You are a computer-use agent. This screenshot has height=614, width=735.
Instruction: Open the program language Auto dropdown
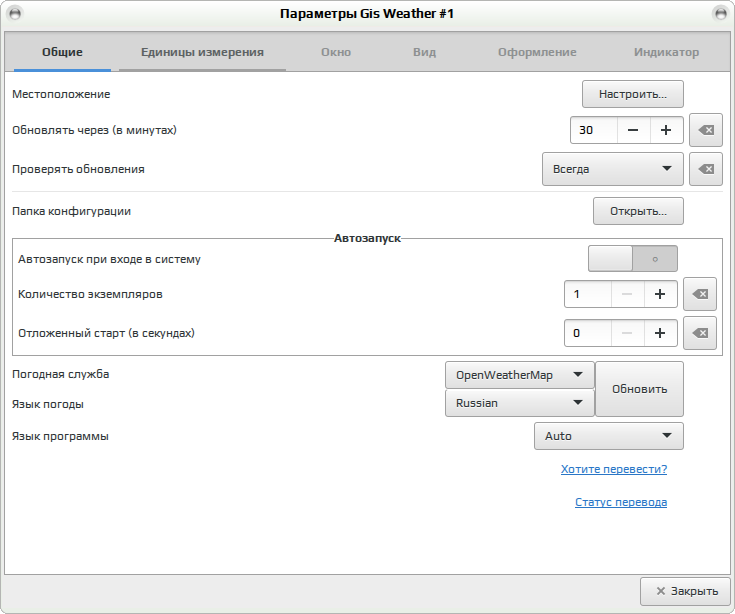[608, 436]
